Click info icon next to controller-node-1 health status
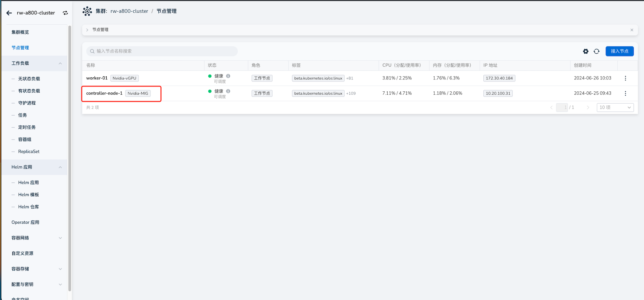This screenshot has width=644, height=300. tap(228, 91)
